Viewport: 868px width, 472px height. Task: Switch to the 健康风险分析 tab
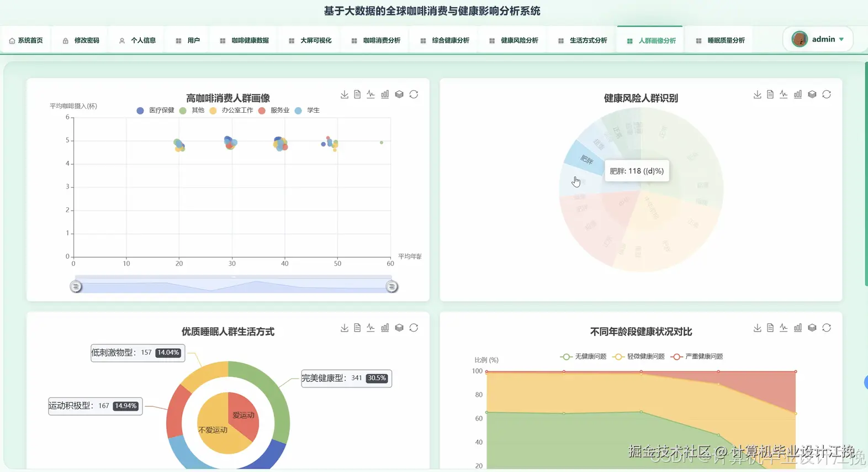514,40
